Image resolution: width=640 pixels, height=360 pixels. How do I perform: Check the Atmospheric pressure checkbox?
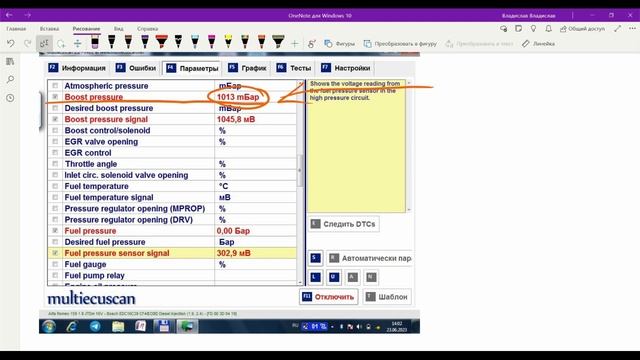pyautogui.click(x=55, y=86)
